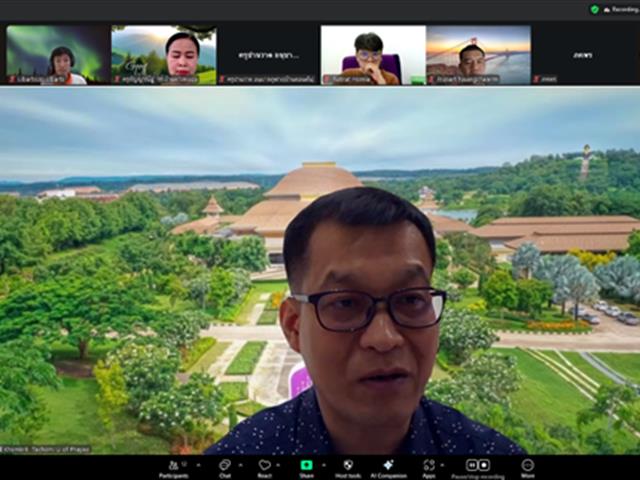Expand the arrow next to Participants
The height and width of the screenshot is (480, 640).
coord(186,463)
